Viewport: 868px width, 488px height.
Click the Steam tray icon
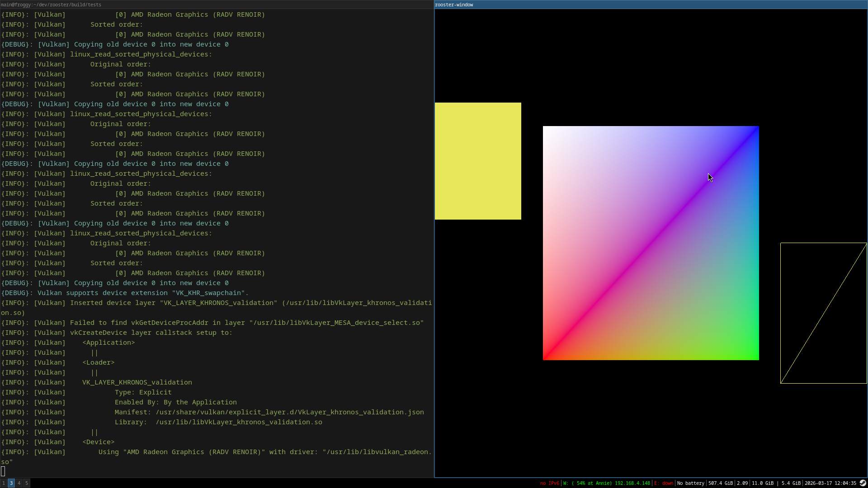(863, 483)
